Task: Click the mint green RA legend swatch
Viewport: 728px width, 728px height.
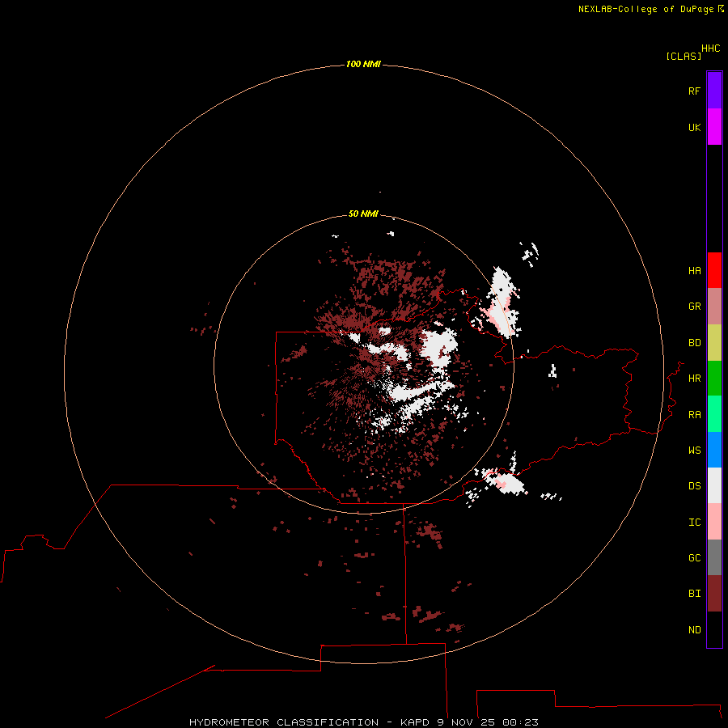Action: 714,414
